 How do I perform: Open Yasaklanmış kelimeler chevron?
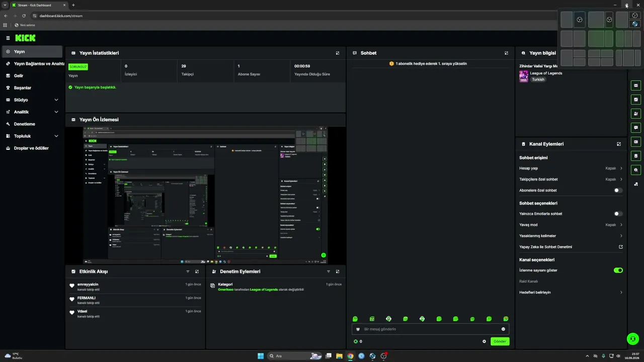click(621, 236)
